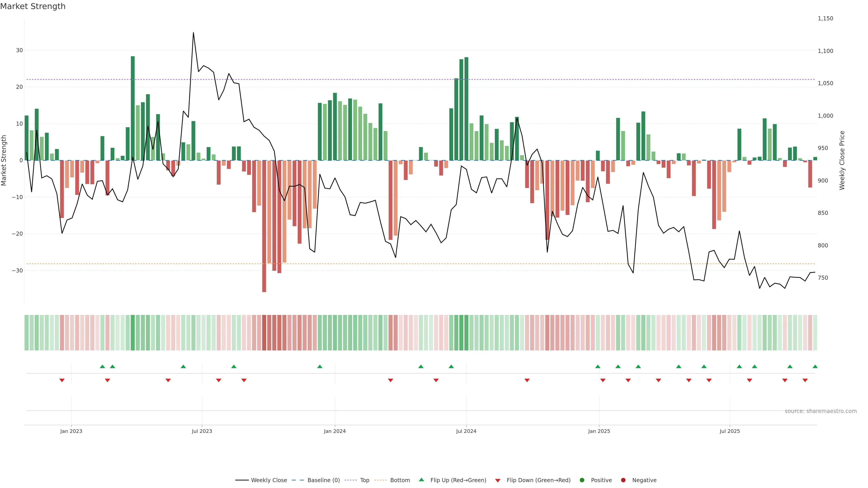The image size is (868, 488).
Task: Click Flip Down red triangle legend icon
Action: point(498,481)
